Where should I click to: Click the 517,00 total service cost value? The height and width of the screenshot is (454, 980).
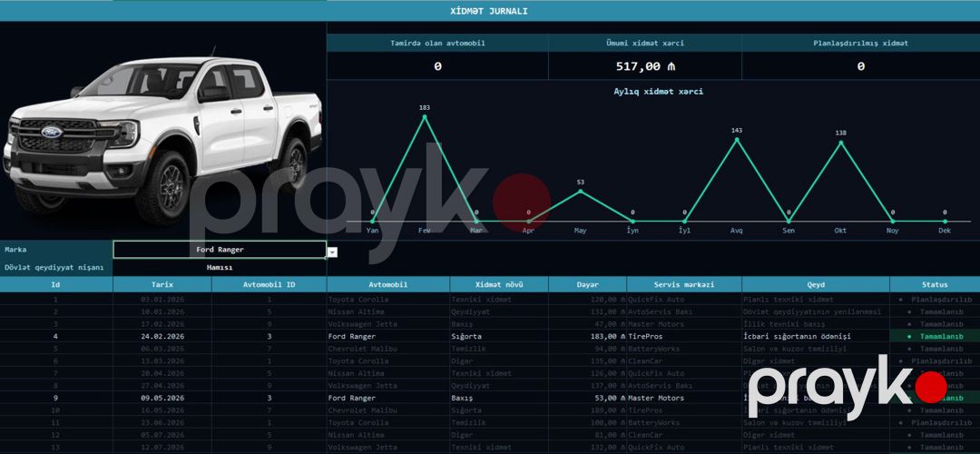point(645,65)
